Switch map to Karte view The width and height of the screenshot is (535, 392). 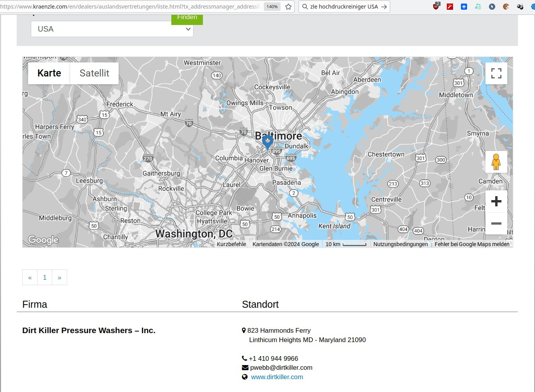tap(49, 73)
